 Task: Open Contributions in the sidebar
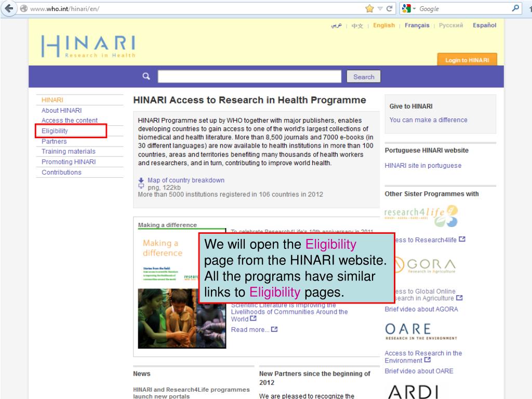click(61, 172)
